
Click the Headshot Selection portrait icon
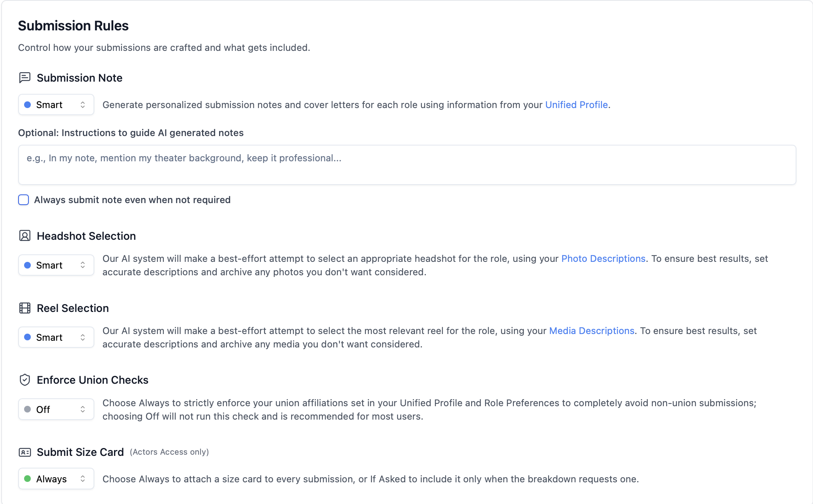point(24,236)
